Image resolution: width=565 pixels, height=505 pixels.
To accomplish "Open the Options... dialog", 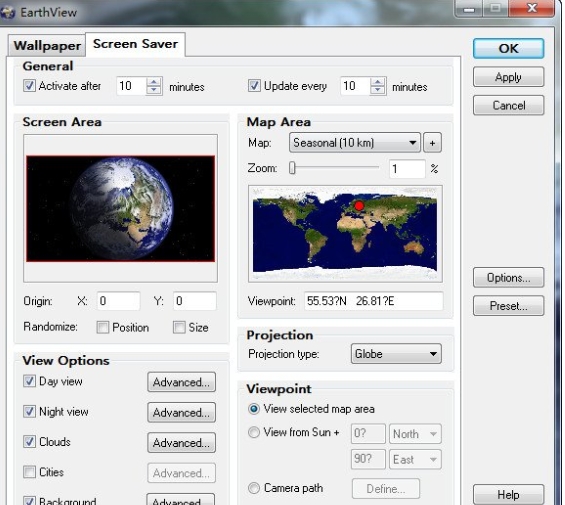I will 508,278.
